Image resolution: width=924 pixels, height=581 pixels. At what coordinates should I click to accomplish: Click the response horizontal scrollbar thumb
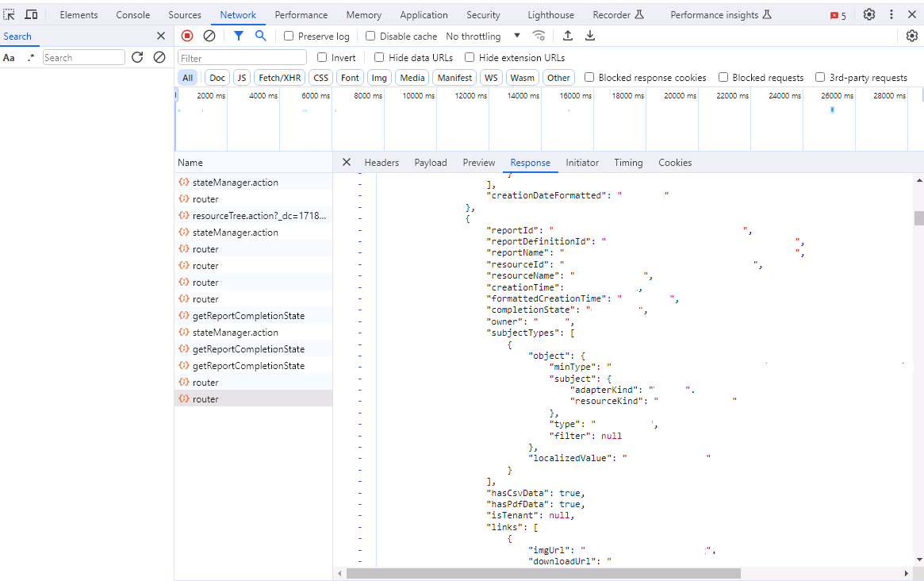(x=543, y=573)
